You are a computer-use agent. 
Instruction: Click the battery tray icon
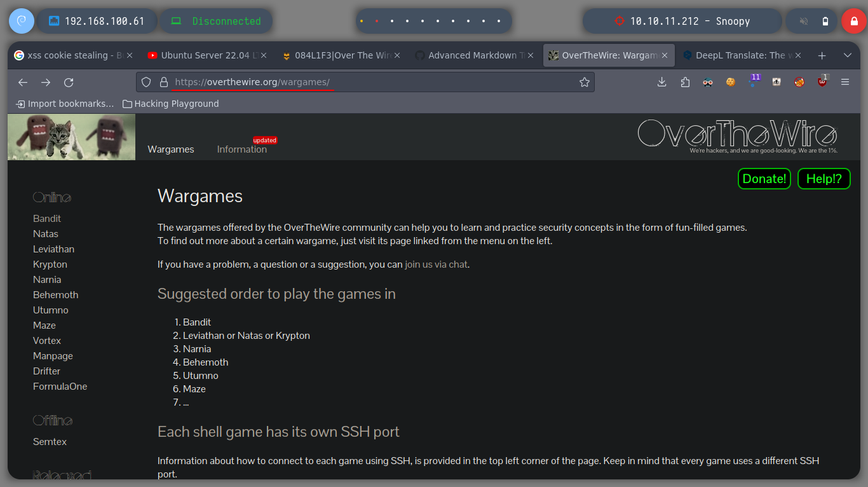tap(825, 21)
